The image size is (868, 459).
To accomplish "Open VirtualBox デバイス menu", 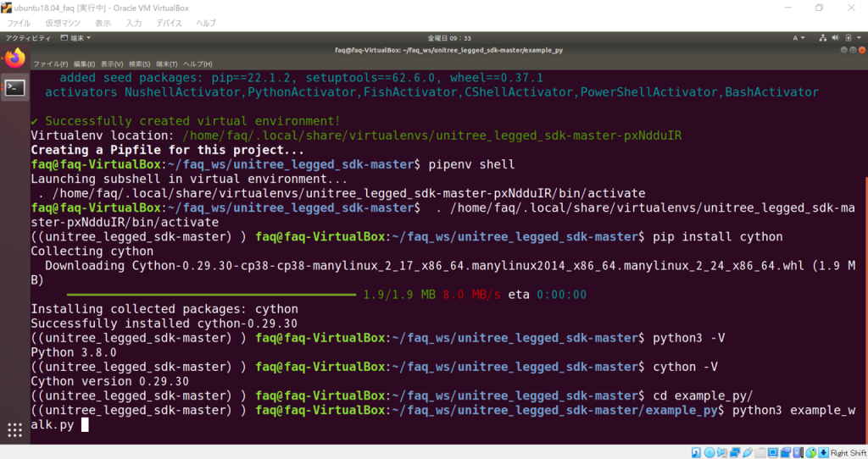I will click(x=169, y=23).
